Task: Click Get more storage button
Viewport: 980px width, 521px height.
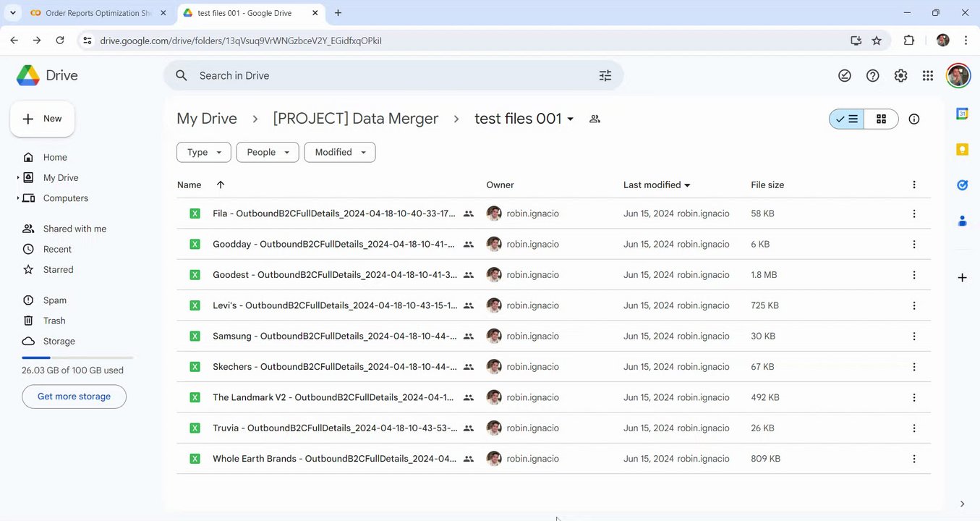Action: click(74, 397)
